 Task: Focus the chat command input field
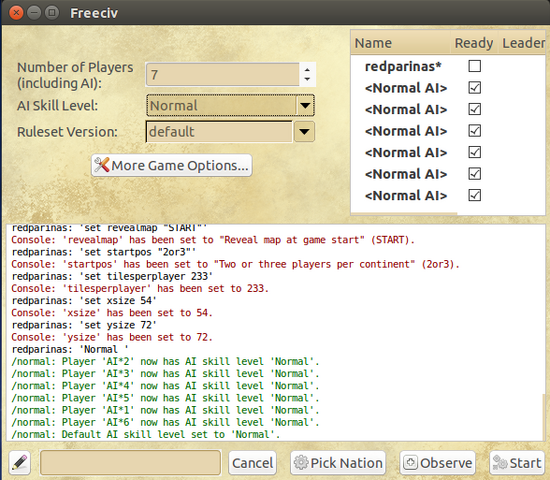coord(130,463)
